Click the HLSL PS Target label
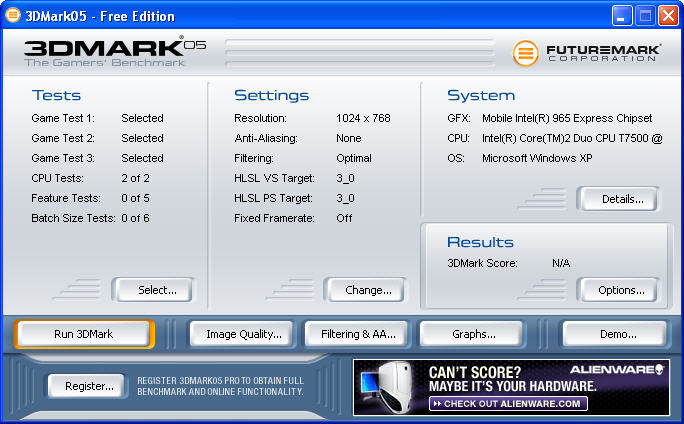This screenshot has width=684, height=424. click(x=274, y=198)
